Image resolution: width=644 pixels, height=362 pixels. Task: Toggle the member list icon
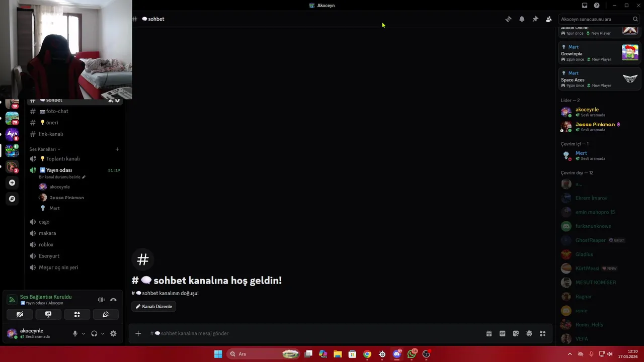tap(548, 19)
